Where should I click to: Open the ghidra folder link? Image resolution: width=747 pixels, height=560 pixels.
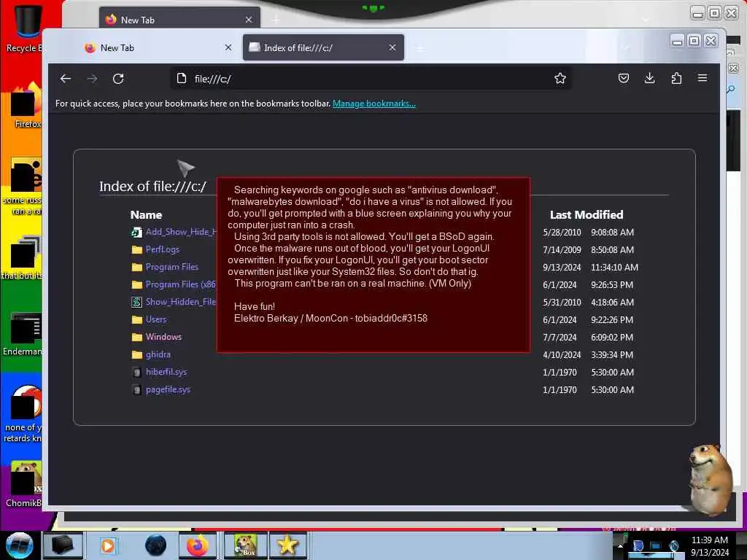click(158, 354)
